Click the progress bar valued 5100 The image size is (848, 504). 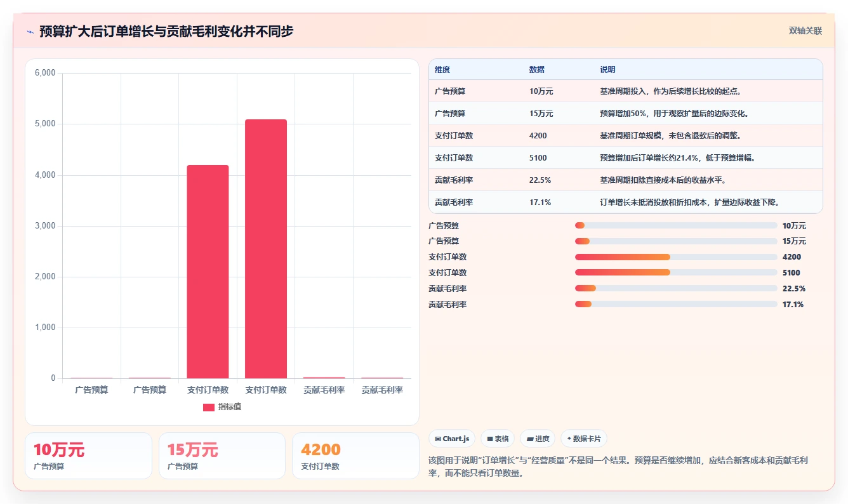click(x=676, y=273)
